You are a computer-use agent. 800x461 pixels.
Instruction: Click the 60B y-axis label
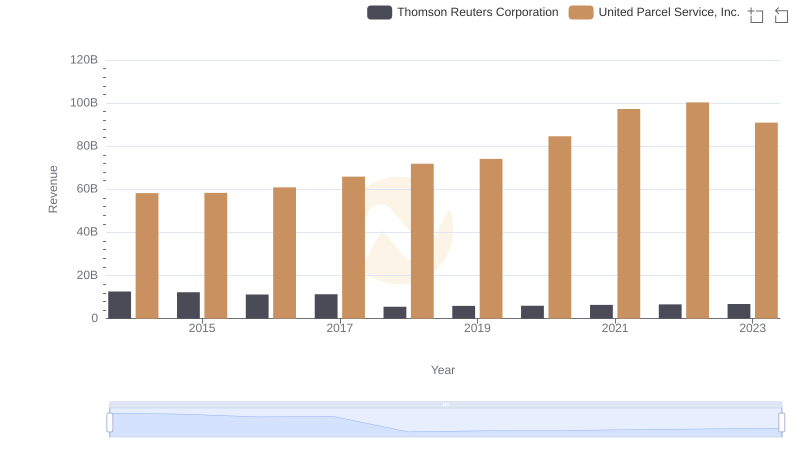click(87, 189)
